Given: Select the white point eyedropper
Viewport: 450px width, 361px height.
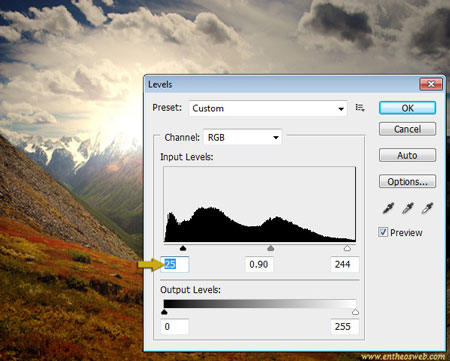Looking at the screenshot, I should pos(428,208).
